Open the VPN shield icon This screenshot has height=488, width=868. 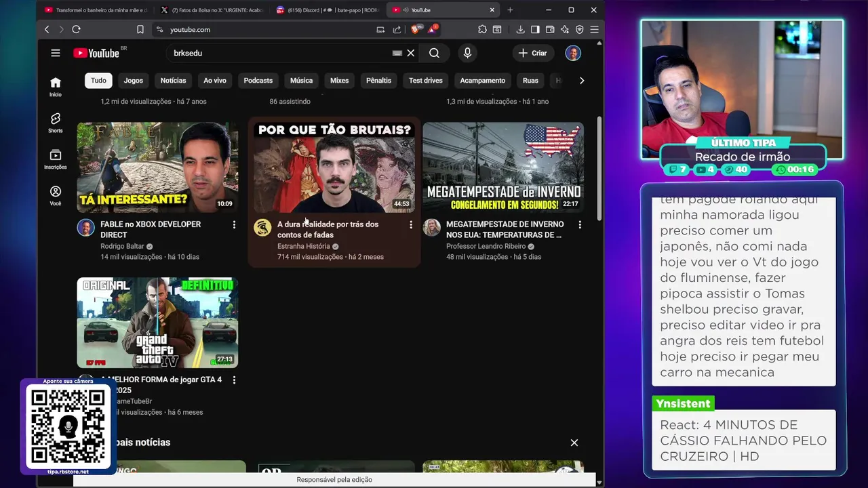point(580,29)
